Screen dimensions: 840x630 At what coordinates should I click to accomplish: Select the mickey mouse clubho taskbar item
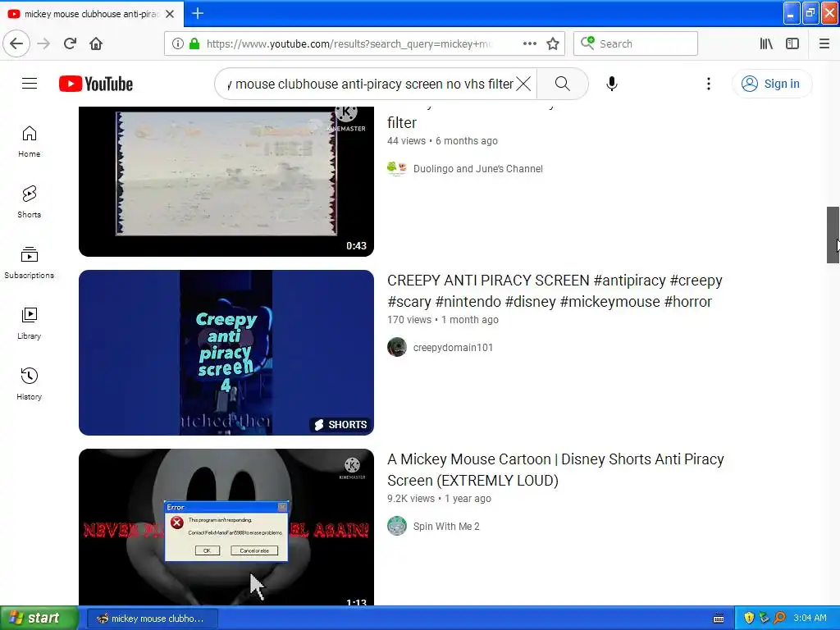pyautogui.click(x=152, y=619)
